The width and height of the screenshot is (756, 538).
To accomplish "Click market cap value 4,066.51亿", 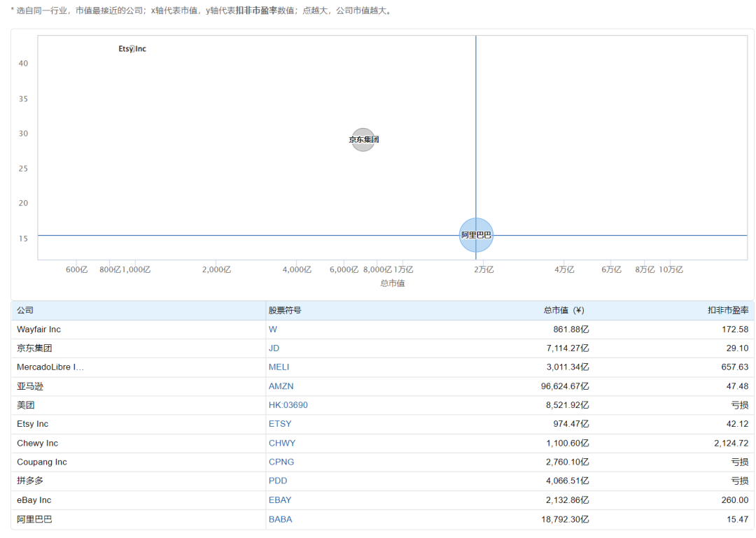I will tap(568, 481).
